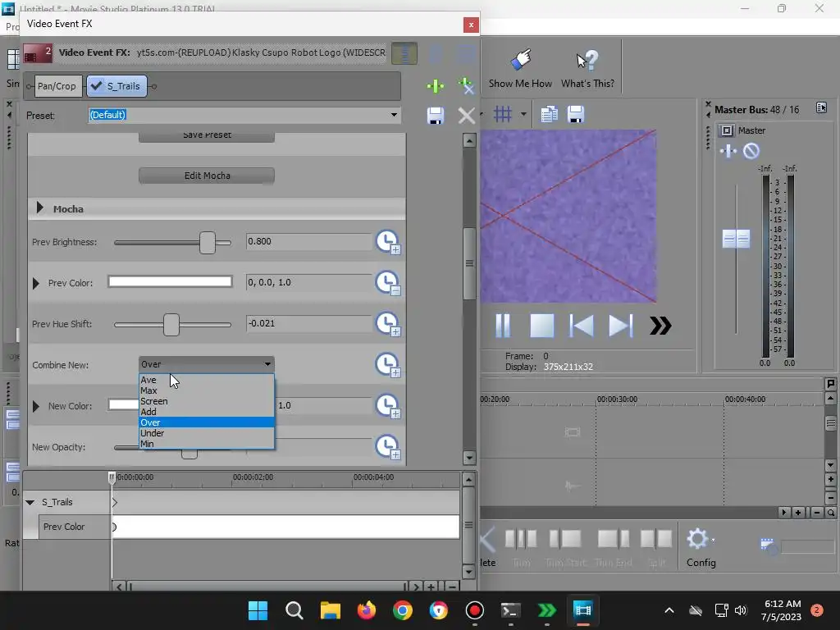Select Ave in Combine New list
Image resolution: width=840 pixels, height=630 pixels.
pyautogui.click(x=206, y=380)
